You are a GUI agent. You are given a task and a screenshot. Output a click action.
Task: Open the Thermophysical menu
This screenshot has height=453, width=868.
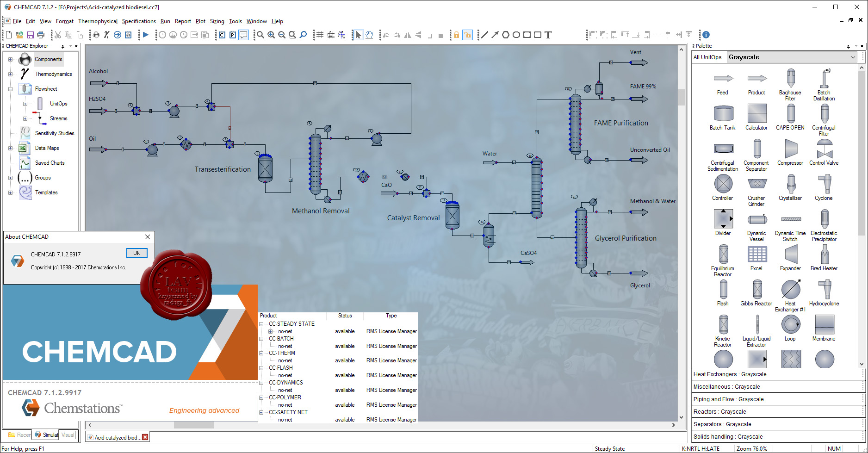[98, 21]
